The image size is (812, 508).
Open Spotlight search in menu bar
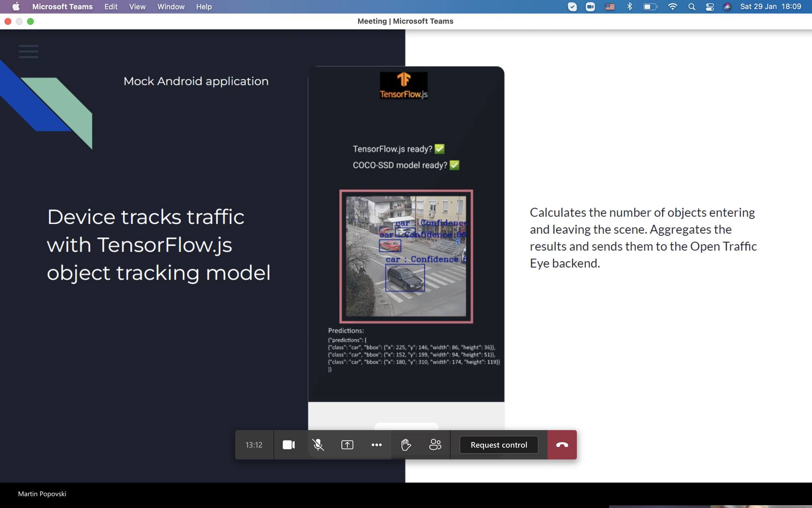click(x=691, y=7)
